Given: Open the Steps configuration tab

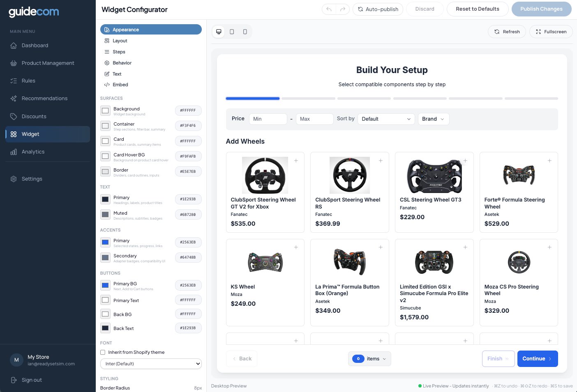Looking at the screenshot, I should (119, 52).
